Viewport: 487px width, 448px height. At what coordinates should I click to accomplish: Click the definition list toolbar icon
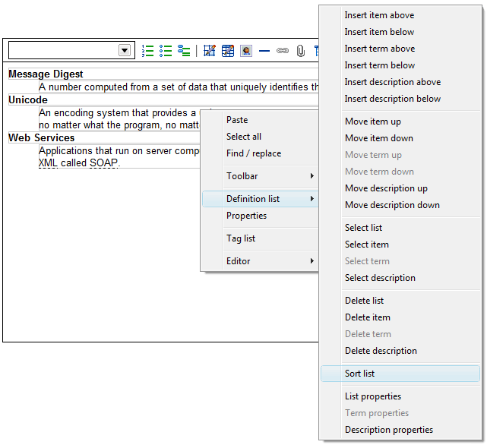coord(184,51)
